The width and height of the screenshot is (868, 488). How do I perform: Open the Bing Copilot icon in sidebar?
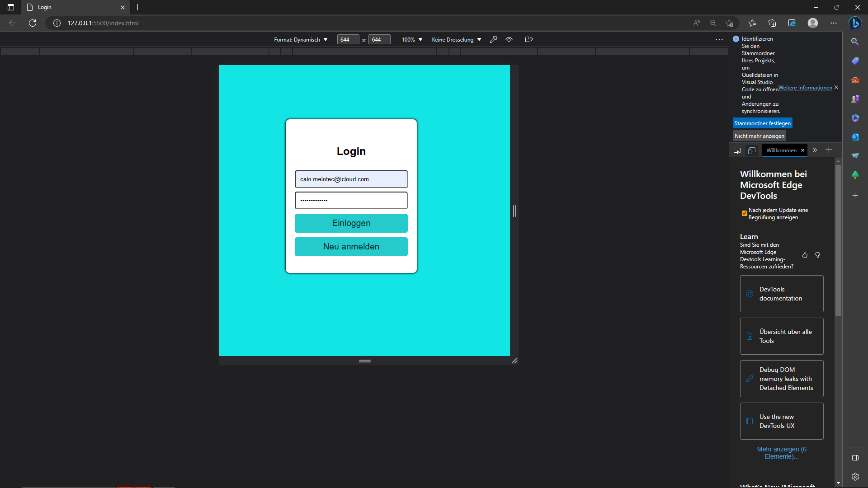click(x=856, y=23)
